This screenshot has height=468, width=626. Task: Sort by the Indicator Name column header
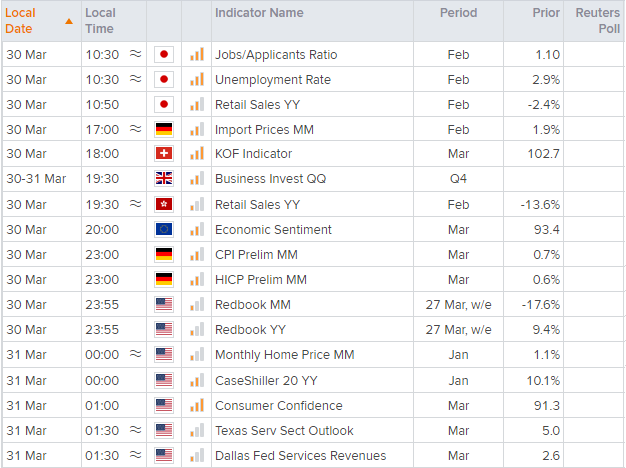259,13
